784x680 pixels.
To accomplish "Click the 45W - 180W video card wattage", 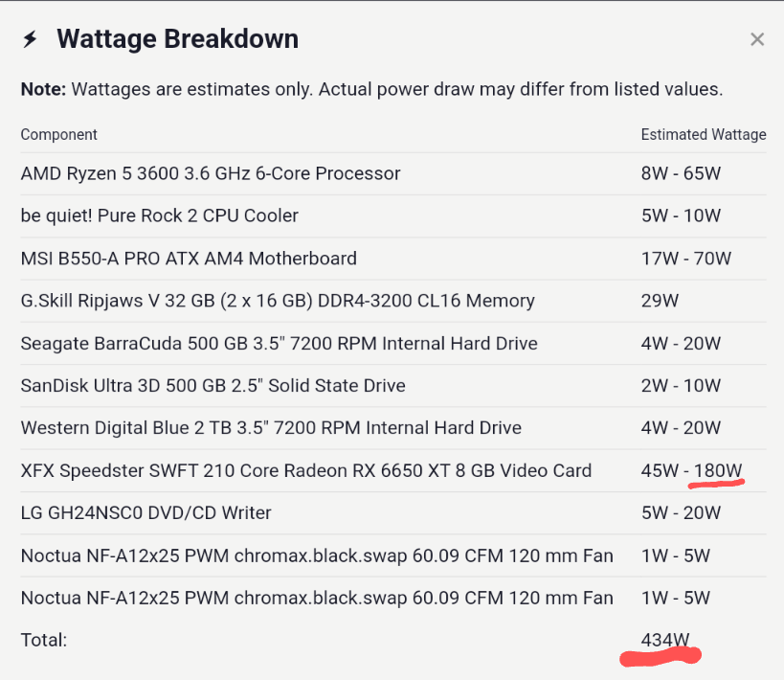I will point(691,471).
